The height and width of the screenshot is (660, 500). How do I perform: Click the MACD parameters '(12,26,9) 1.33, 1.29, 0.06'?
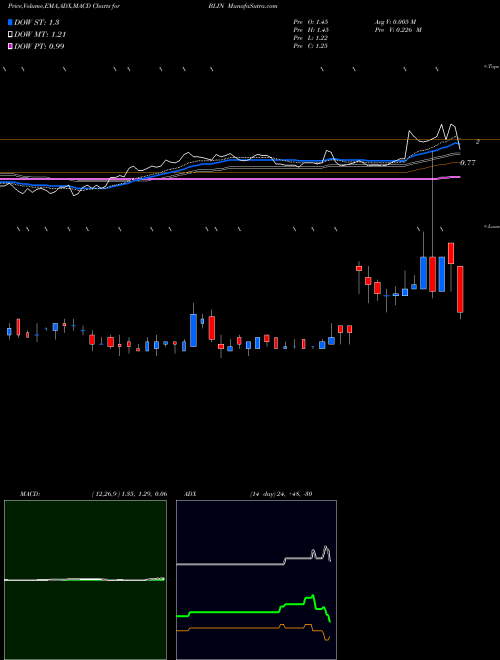(129, 494)
